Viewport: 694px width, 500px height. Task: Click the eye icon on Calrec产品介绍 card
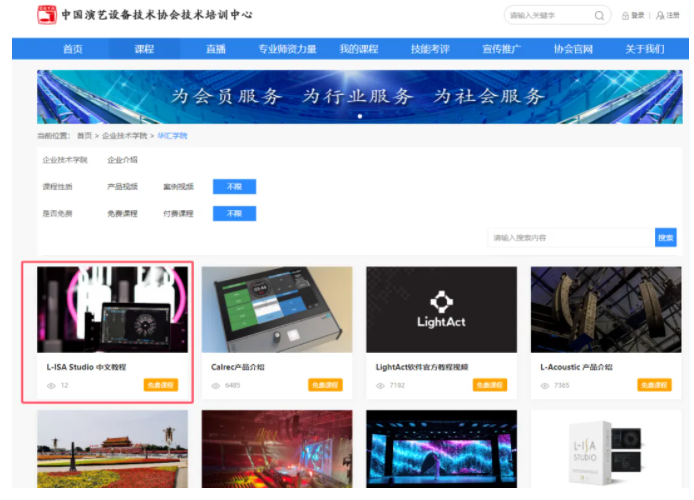point(216,386)
